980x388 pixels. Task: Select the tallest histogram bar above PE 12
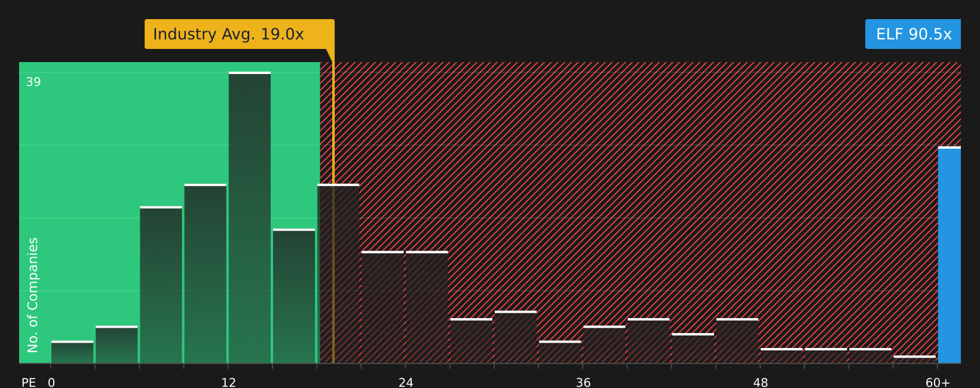pyautogui.click(x=250, y=217)
